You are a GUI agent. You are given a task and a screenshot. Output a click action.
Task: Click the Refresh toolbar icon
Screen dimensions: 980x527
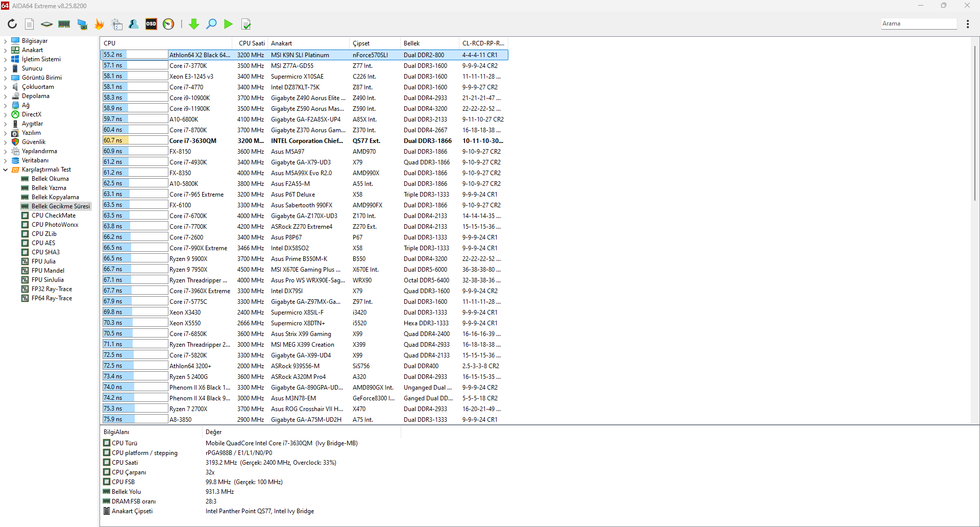pyautogui.click(x=12, y=24)
